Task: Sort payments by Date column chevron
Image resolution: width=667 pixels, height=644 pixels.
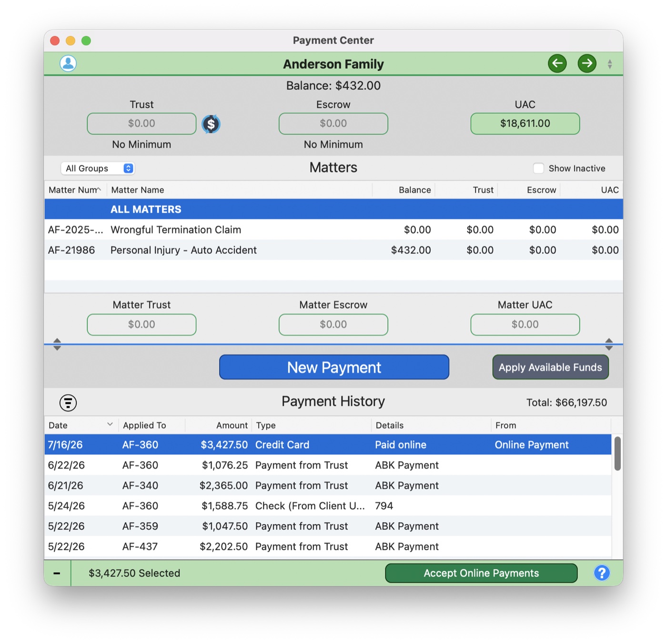Action: pos(110,424)
